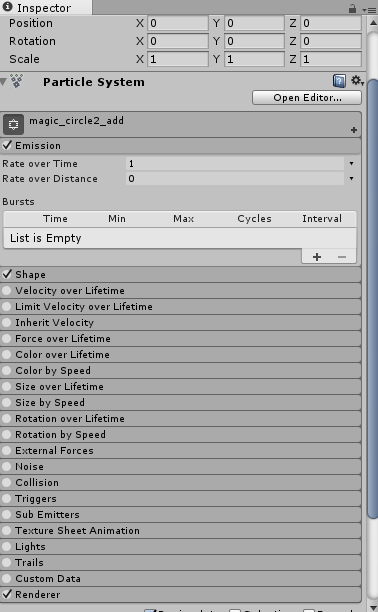Open the Inspector panel options menu
The height and width of the screenshot is (612, 378).
(369, 9)
